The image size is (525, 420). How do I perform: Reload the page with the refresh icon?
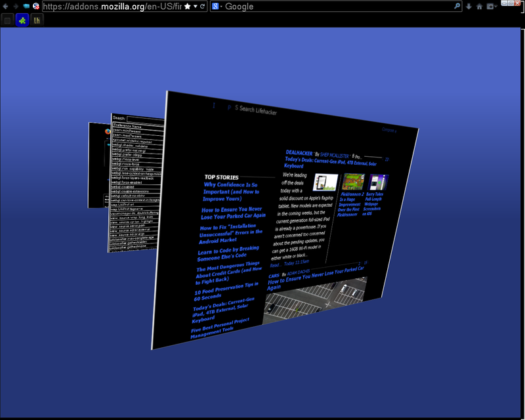(x=203, y=7)
